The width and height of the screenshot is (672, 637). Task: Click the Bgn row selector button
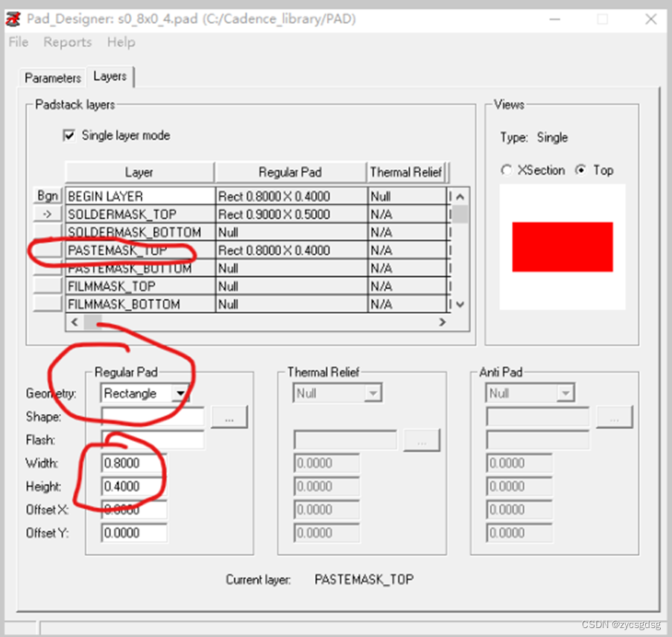coord(48,196)
